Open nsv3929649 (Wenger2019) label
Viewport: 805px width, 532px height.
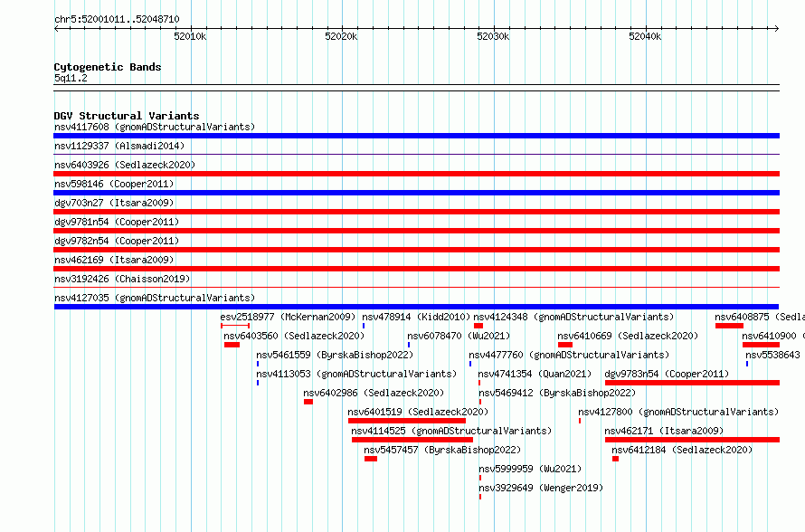coord(541,488)
